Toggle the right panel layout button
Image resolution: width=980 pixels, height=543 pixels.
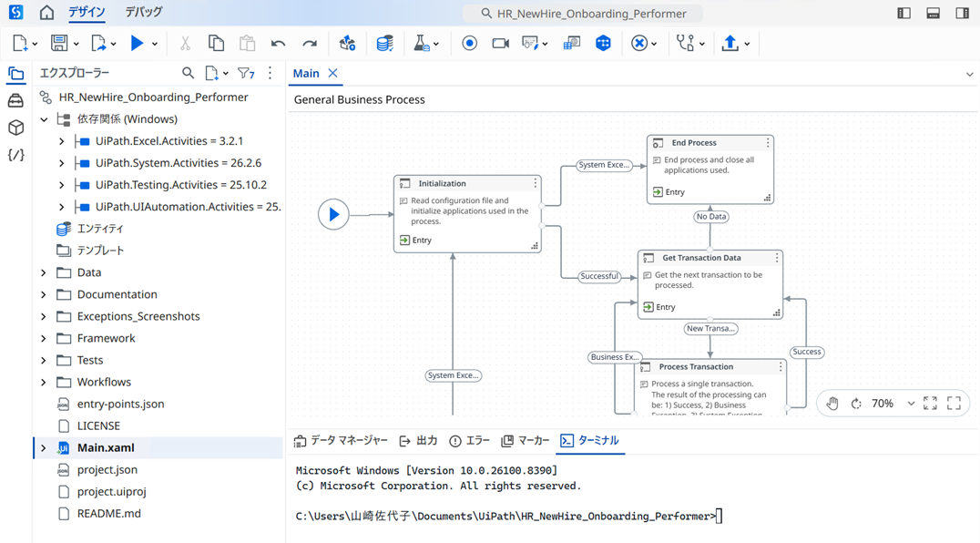963,13
